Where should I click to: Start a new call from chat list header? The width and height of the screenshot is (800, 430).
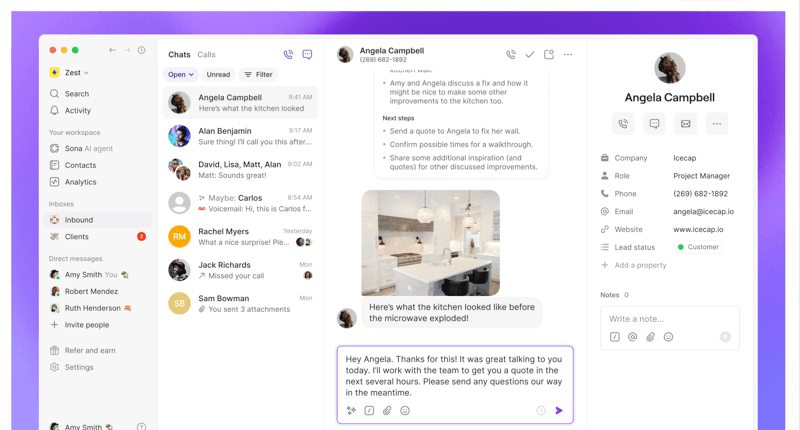click(x=288, y=55)
